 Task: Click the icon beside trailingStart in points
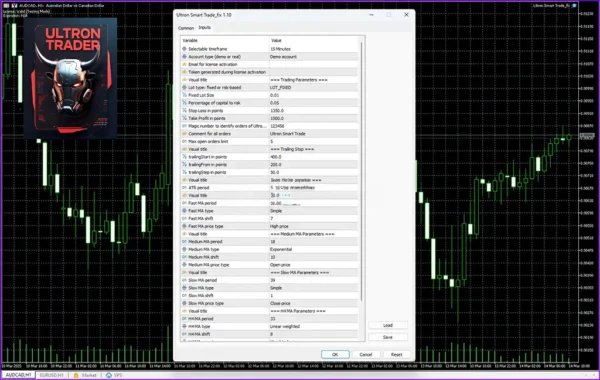184,157
